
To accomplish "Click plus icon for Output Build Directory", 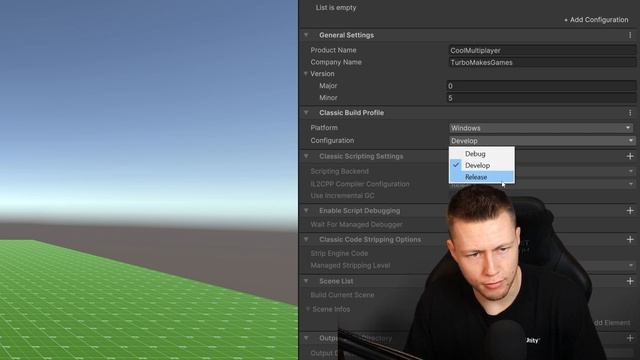I will coord(630,338).
